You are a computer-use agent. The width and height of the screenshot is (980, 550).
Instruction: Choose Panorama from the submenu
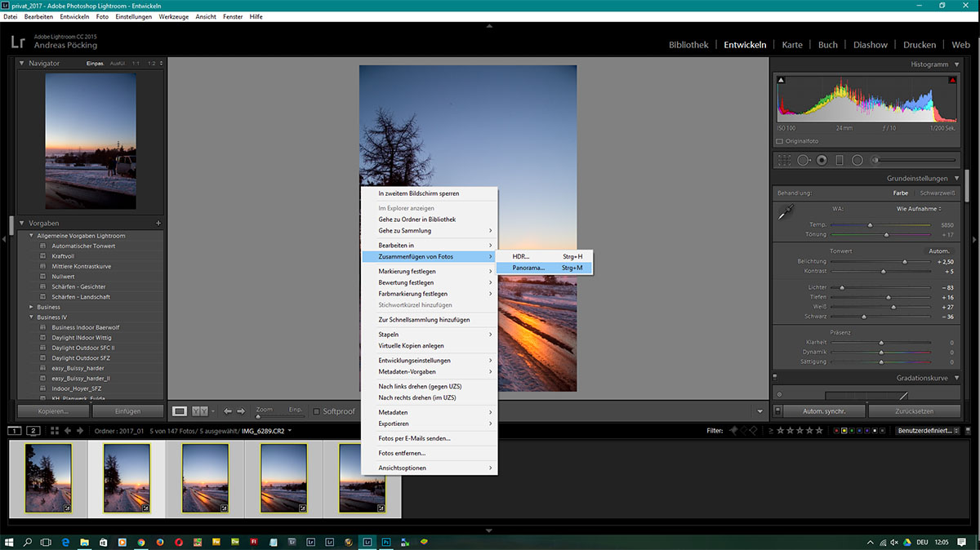(528, 268)
